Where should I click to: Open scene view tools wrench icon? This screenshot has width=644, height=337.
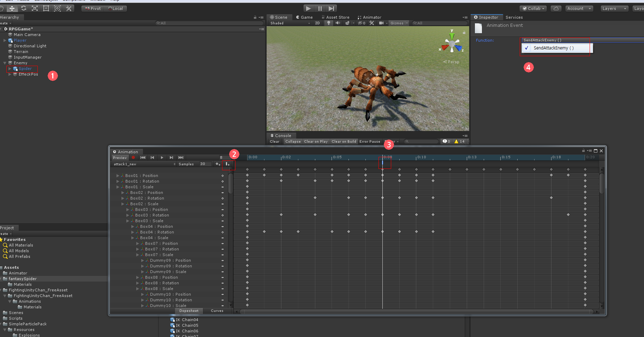(x=371, y=23)
